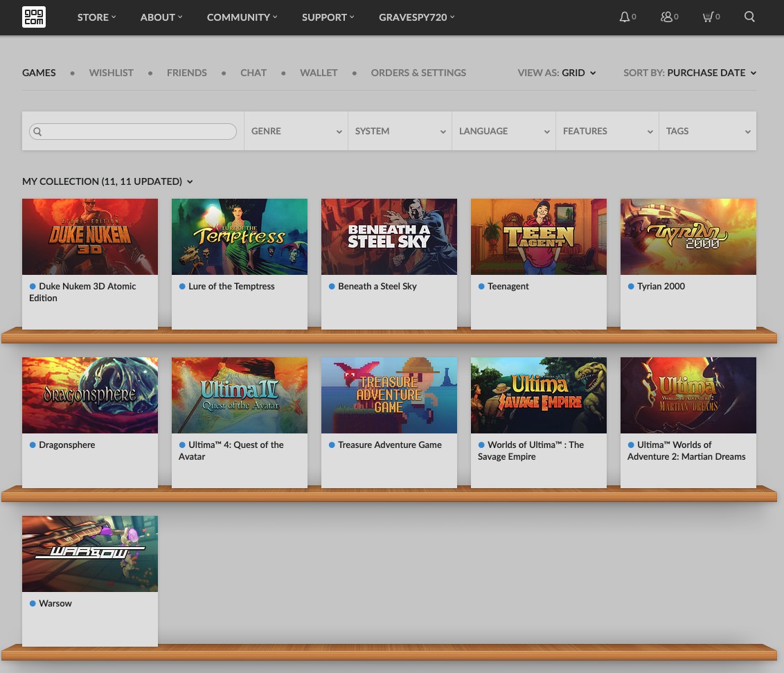Click the blue update dot beside Warsow

click(x=33, y=604)
